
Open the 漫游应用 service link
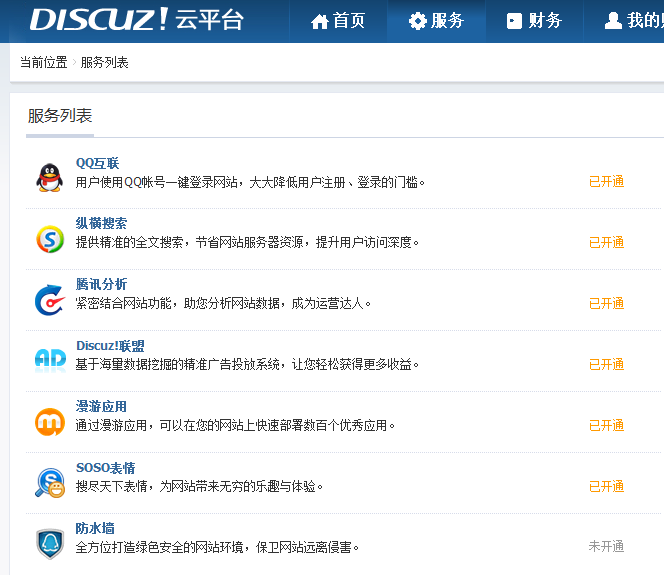(x=101, y=406)
